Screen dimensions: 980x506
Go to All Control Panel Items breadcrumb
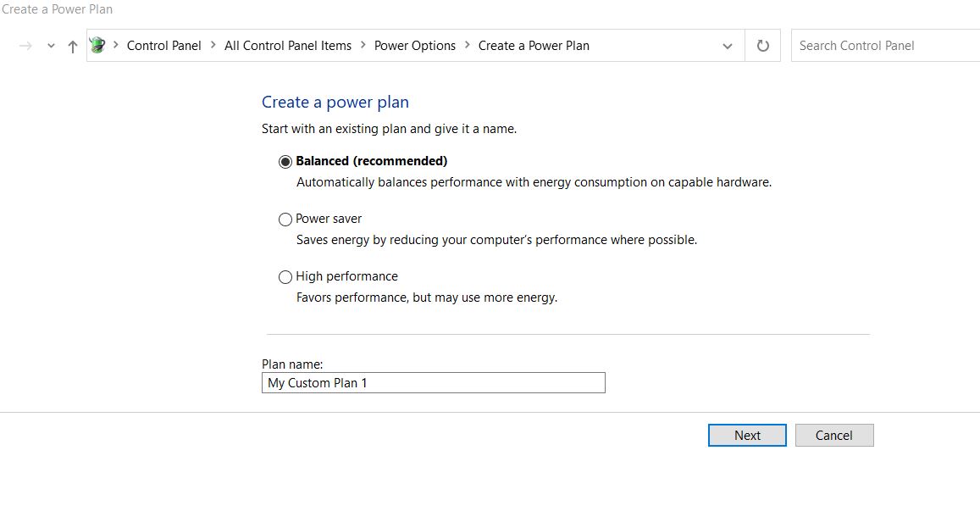288,46
